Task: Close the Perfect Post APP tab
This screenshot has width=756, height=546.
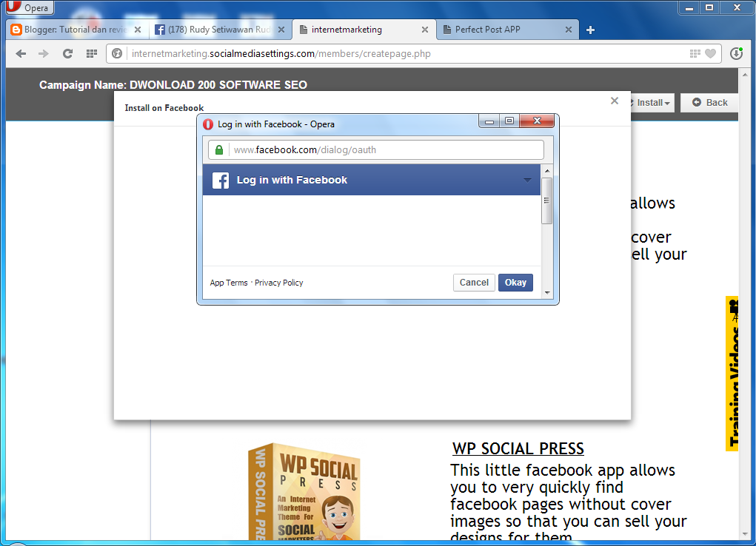Action: (569, 30)
